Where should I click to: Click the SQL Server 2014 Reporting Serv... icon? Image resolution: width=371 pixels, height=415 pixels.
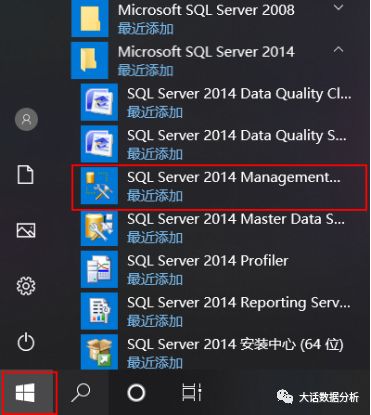[x=99, y=311]
